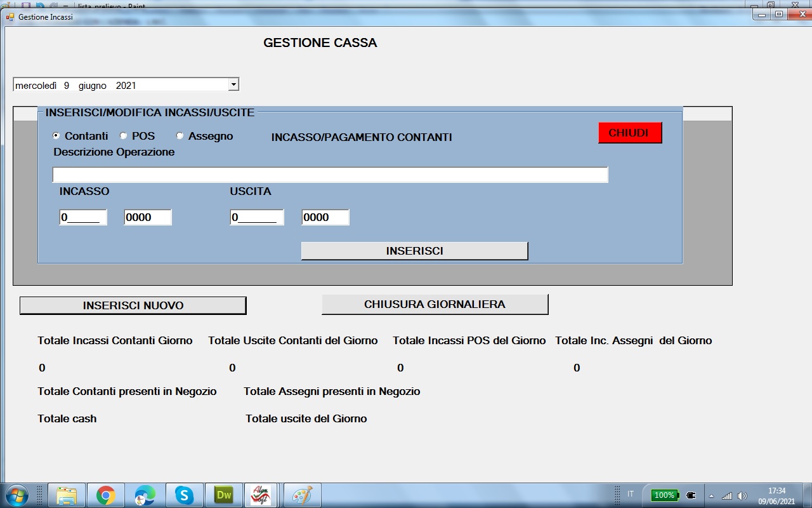Click the volume speaker tray icon

742,495
